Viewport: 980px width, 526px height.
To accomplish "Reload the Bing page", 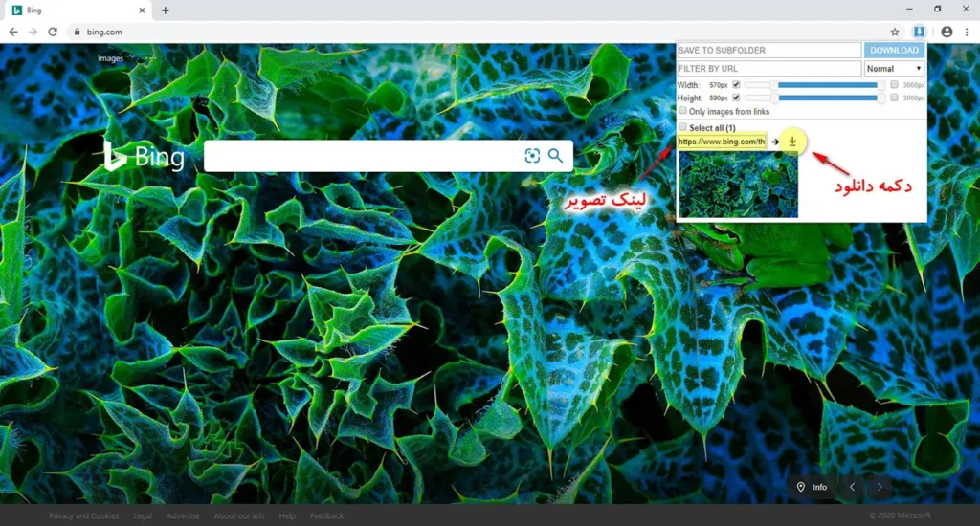I will coord(54,32).
